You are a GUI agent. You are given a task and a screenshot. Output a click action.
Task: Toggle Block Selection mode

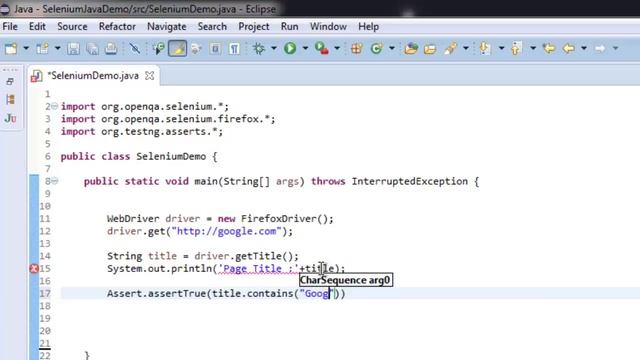click(x=215, y=49)
